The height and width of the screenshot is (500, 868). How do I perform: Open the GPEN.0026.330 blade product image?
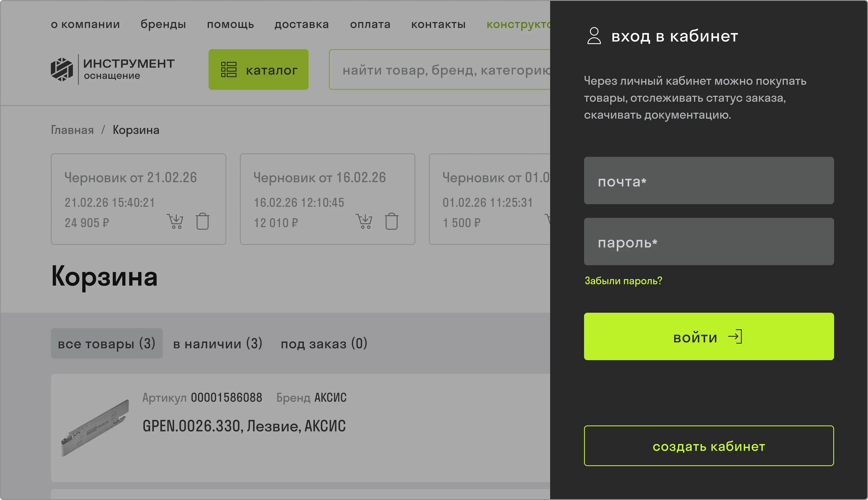pos(95,428)
